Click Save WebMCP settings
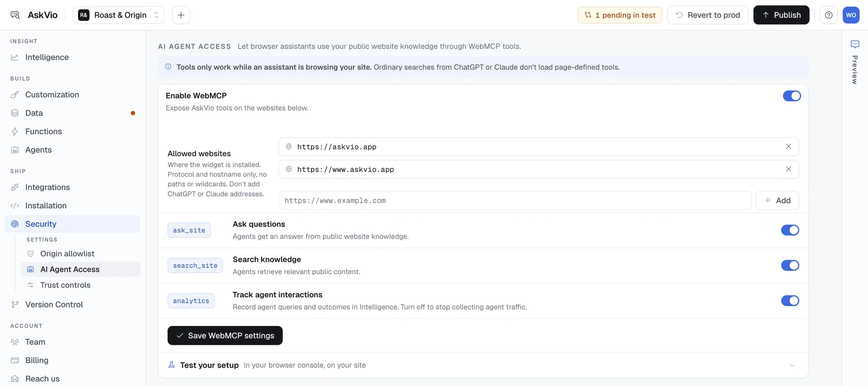This screenshot has height=386, width=868. click(x=225, y=336)
